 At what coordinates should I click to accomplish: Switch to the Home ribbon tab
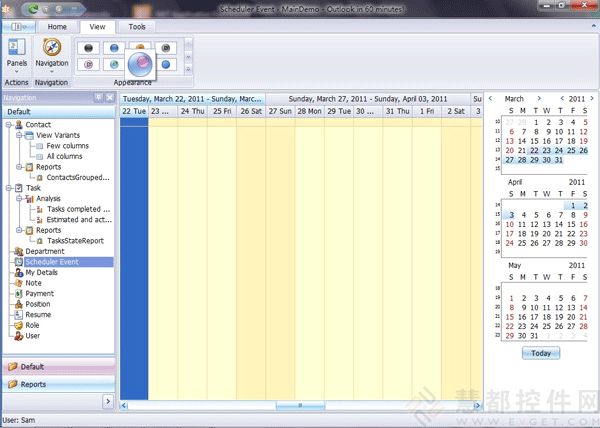57,27
